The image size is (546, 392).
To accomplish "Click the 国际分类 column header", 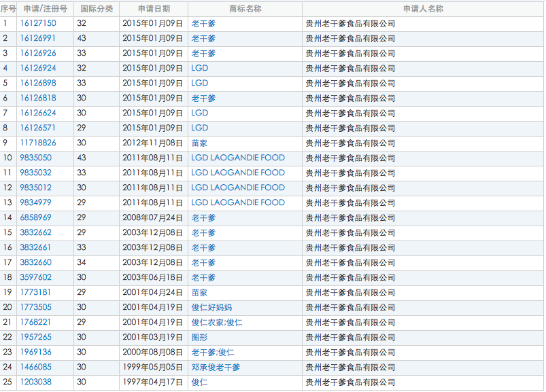I will coord(97,9).
